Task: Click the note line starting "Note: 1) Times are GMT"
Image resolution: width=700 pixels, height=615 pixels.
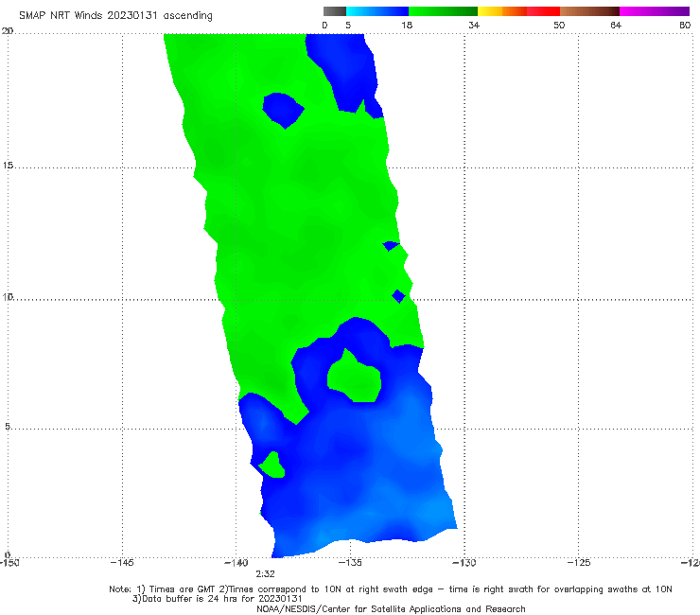Action: [391, 589]
